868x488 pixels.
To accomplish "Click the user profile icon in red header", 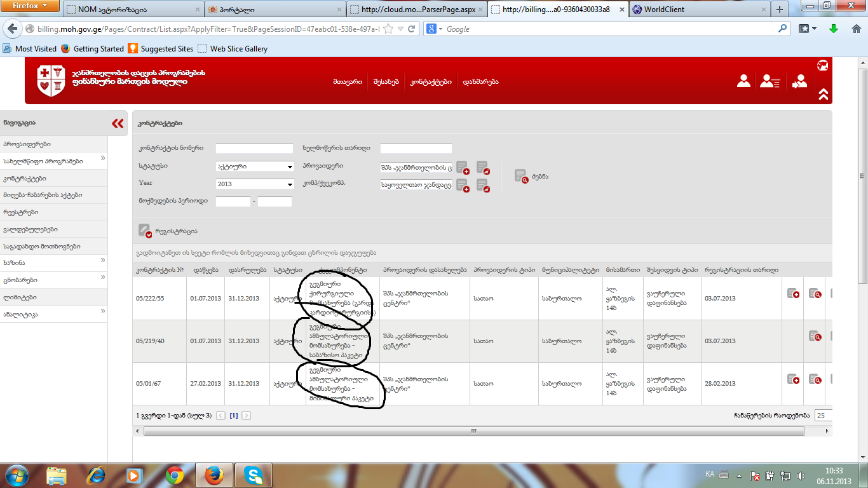I will pyautogui.click(x=743, y=81).
